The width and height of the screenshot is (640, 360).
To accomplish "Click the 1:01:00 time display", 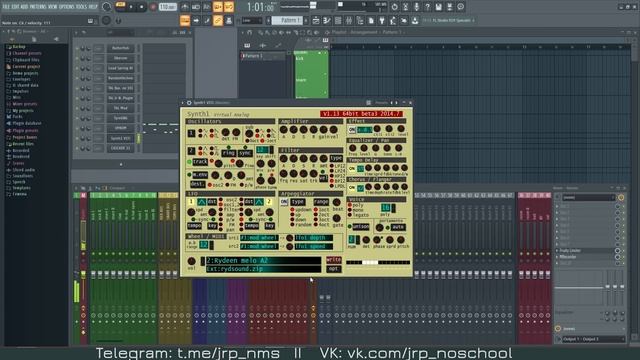I will pos(261,7).
